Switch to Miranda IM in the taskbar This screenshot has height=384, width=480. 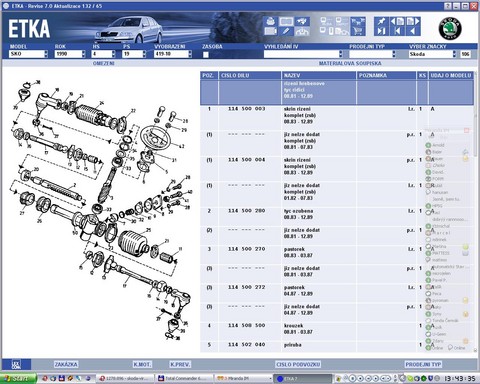pos(243,378)
